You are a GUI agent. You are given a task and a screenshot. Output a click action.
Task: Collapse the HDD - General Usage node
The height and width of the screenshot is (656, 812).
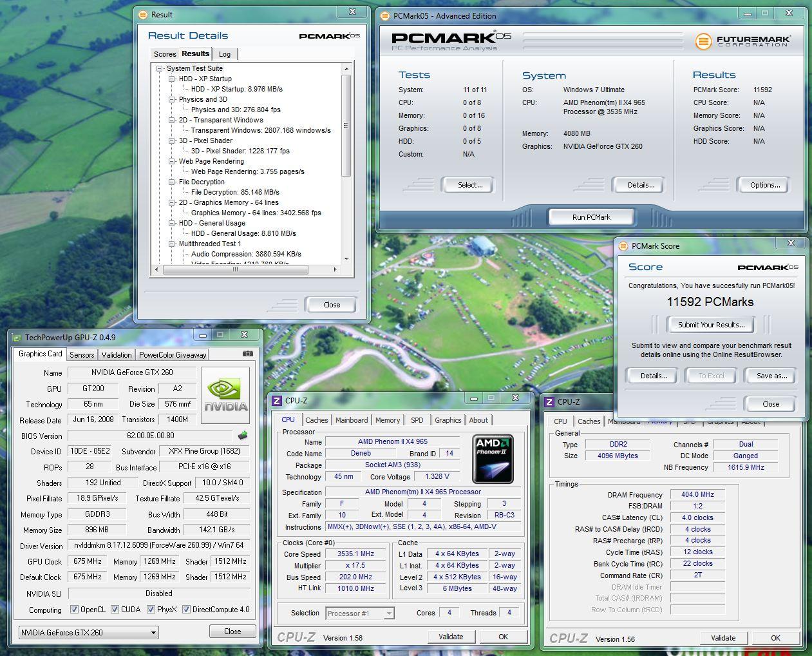(172, 223)
